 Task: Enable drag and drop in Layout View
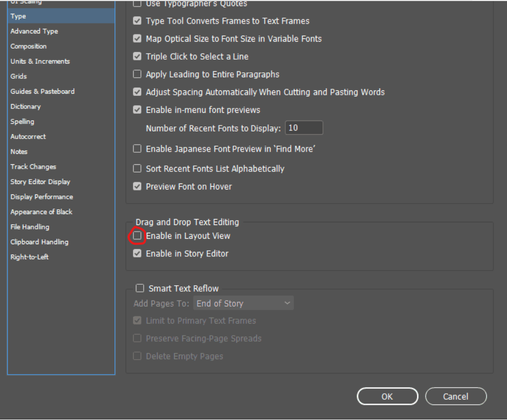coord(137,236)
